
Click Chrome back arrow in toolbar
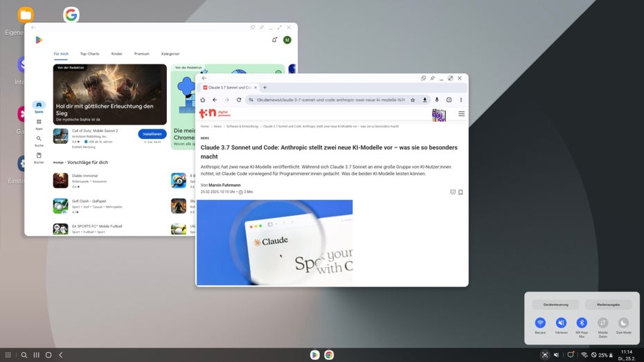215,100
